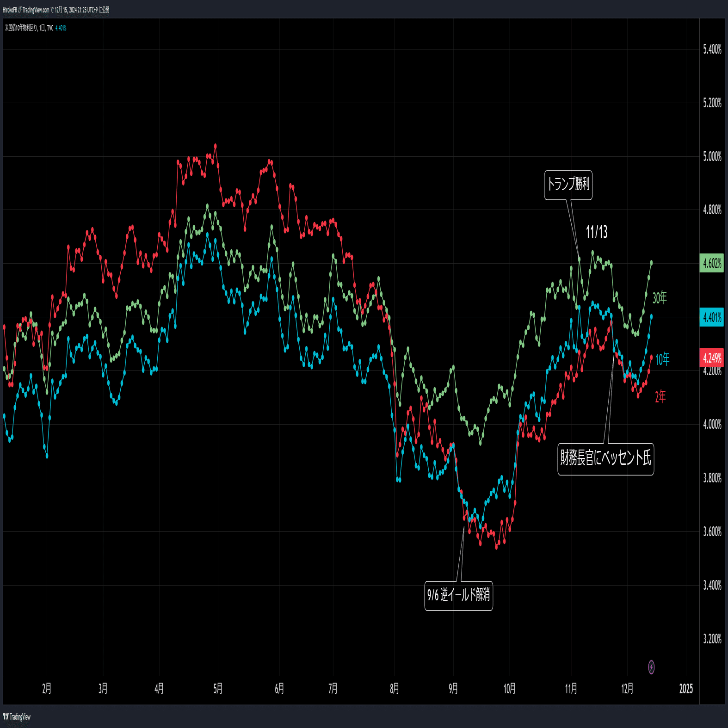Click the 4月 label on time axis
The width and height of the screenshot is (728, 728).
pyautogui.click(x=159, y=689)
